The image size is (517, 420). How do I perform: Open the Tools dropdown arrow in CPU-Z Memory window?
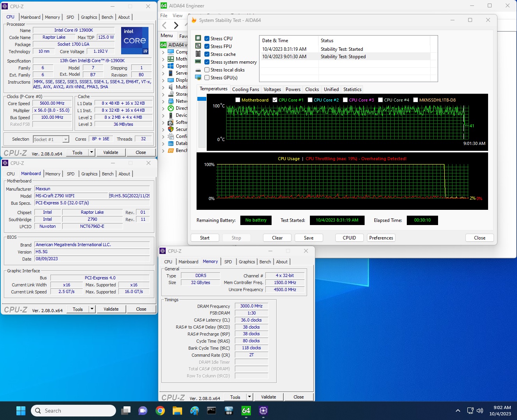tap(249, 397)
